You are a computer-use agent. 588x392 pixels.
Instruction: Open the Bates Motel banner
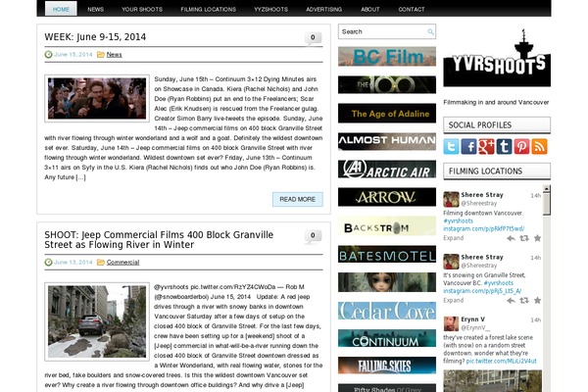pyautogui.click(x=387, y=255)
